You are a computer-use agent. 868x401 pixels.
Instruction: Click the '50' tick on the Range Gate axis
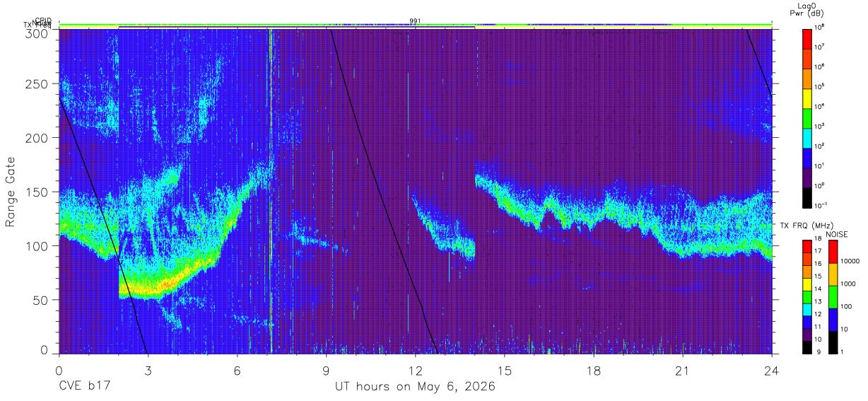click(x=40, y=299)
